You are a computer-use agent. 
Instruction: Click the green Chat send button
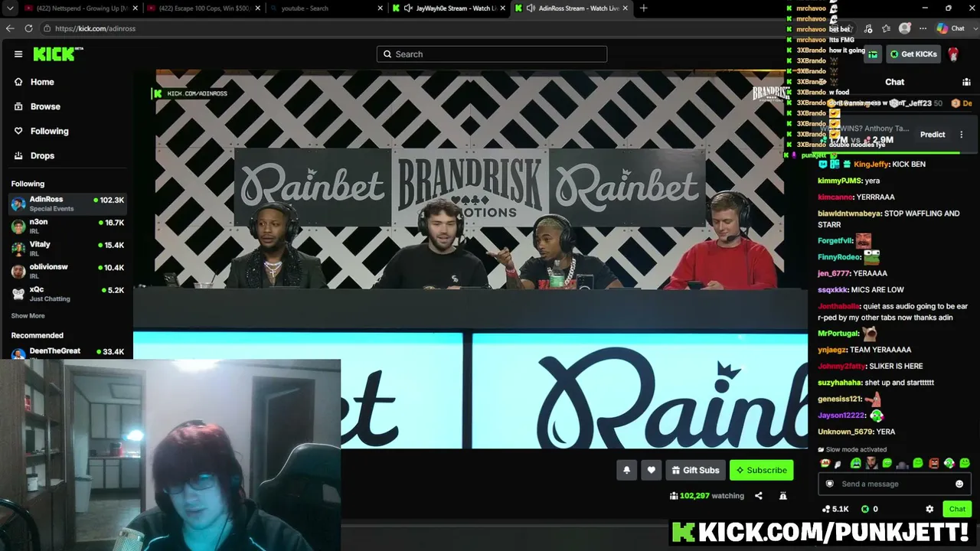(x=957, y=509)
